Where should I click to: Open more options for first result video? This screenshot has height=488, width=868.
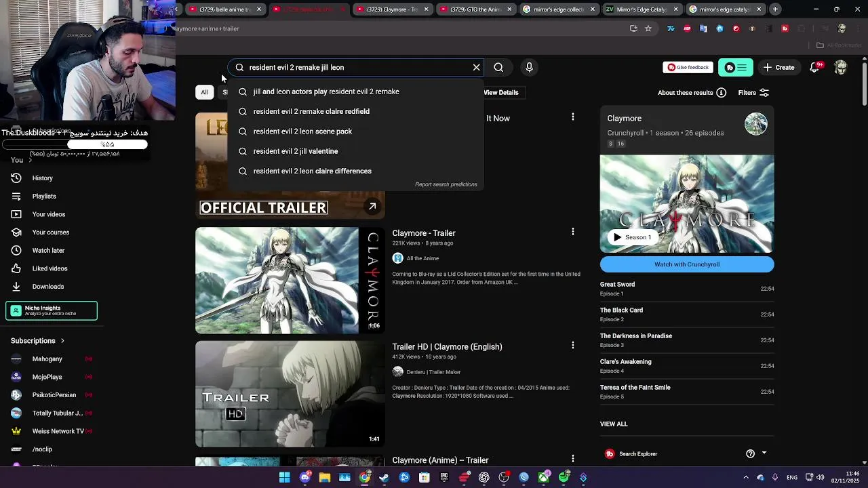click(x=572, y=117)
